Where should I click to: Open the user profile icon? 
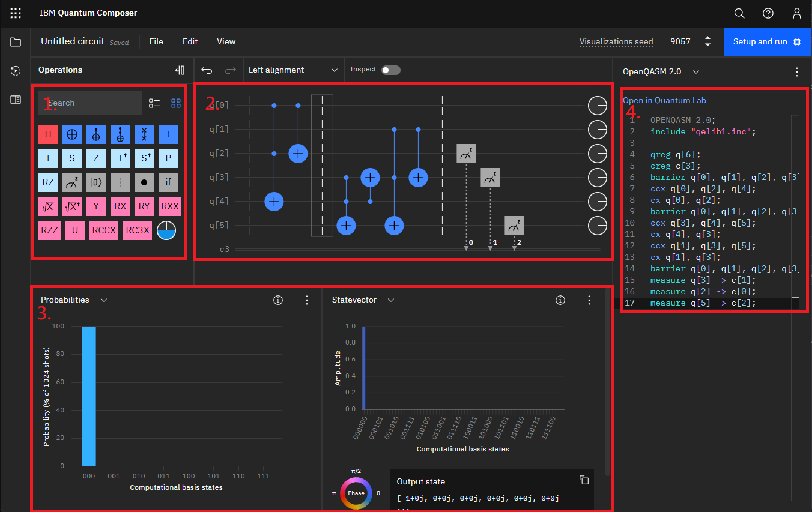[x=797, y=13]
